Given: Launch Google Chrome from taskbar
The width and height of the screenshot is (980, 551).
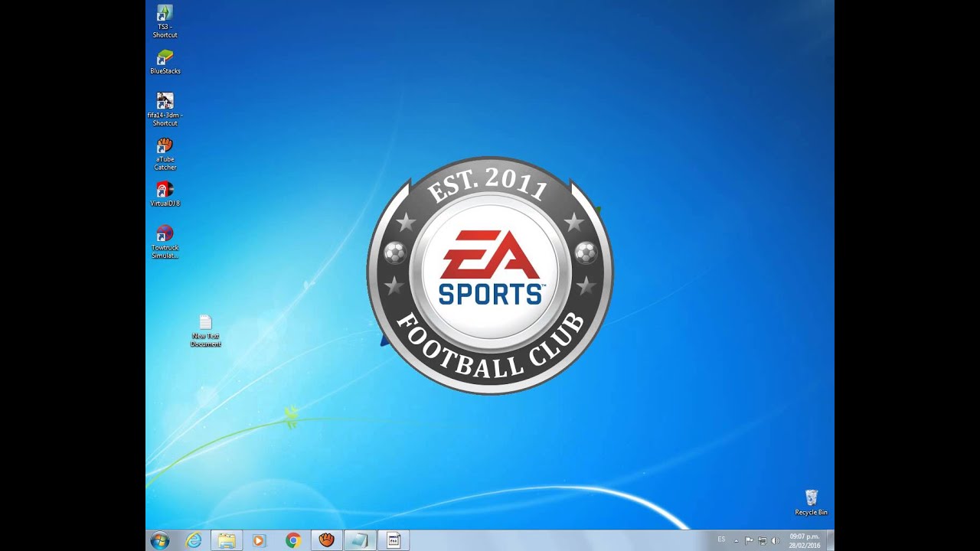Looking at the screenshot, I should tap(293, 540).
